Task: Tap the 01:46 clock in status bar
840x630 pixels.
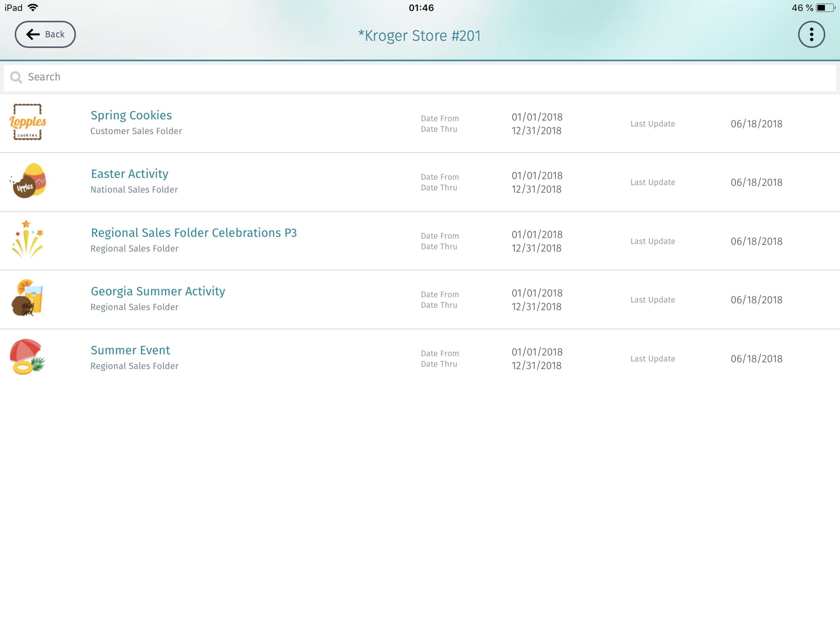Action: point(421,8)
